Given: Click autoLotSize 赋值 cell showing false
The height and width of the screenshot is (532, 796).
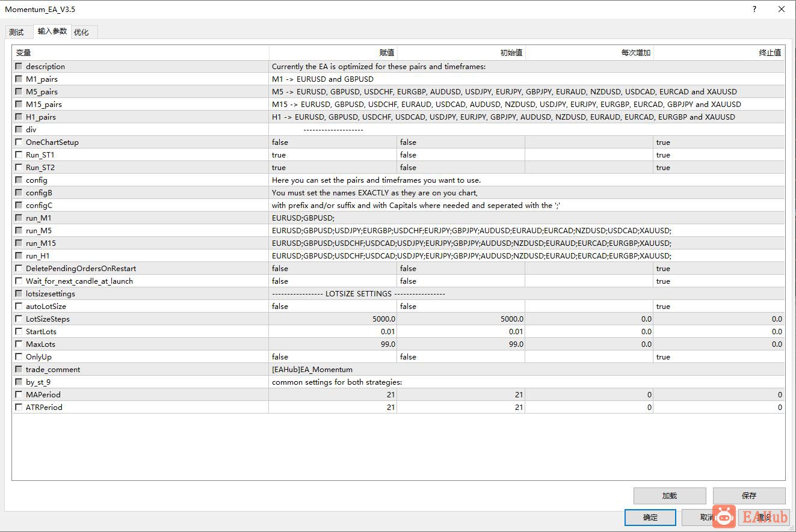Looking at the screenshot, I should tap(333, 306).
